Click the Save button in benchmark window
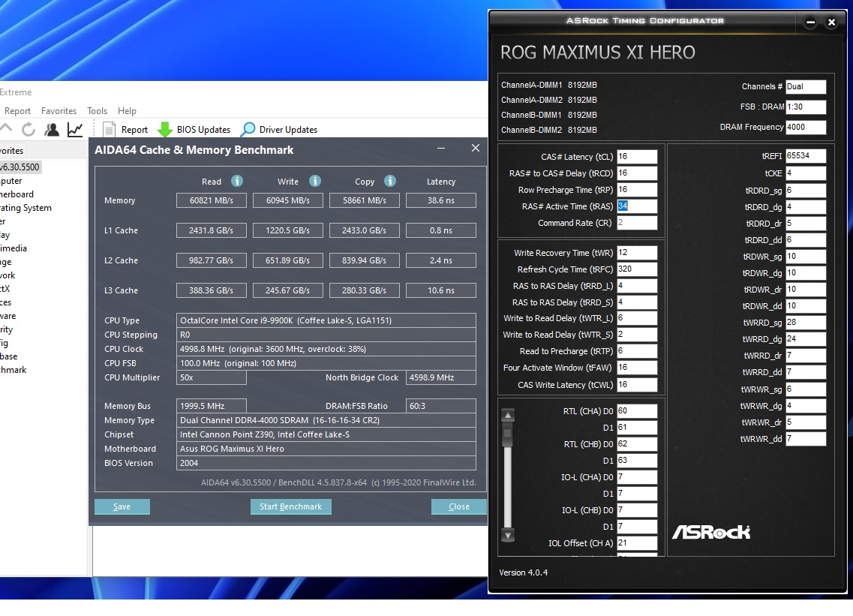The height and width of the screenshot is (616, 853). click(122, 506)
